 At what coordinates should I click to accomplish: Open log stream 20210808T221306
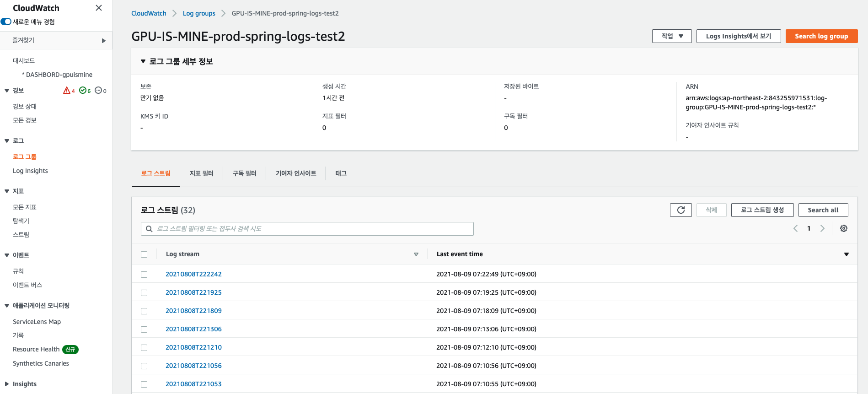(193, 329)
